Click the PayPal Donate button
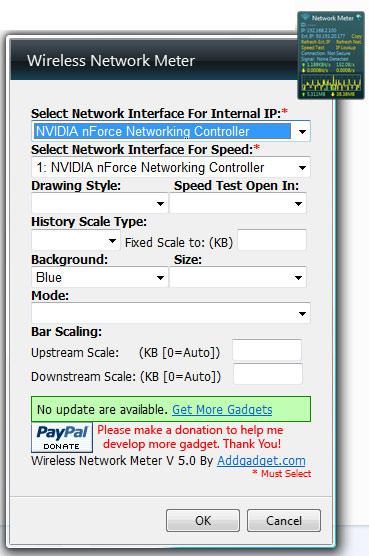 pyautogui.click(x=62, y=437)
